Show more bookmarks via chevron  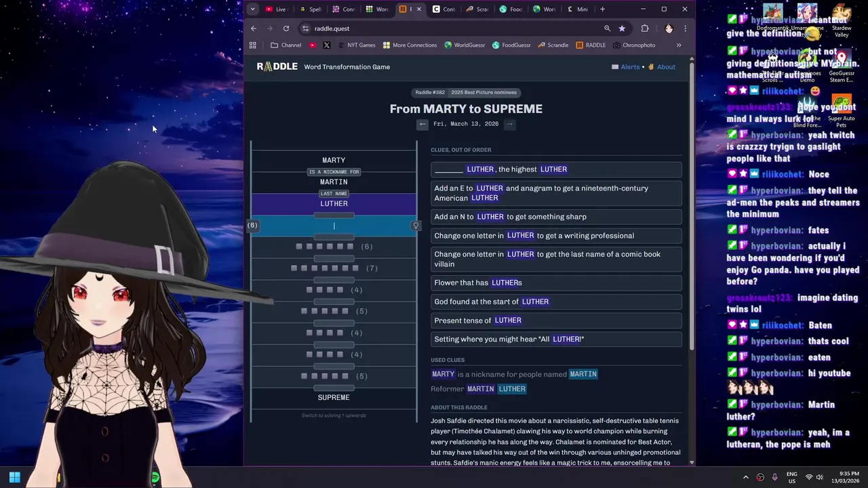pyautogui.click(x=679, y=45)
